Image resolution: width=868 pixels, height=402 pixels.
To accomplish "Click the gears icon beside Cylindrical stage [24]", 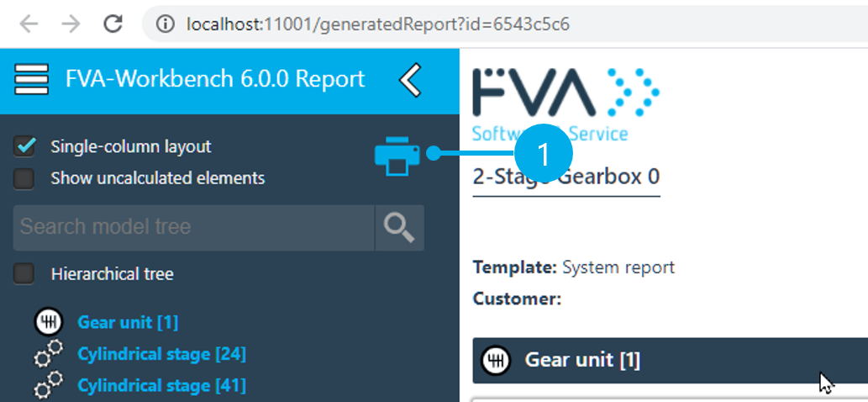I will [x=49, y=354].
